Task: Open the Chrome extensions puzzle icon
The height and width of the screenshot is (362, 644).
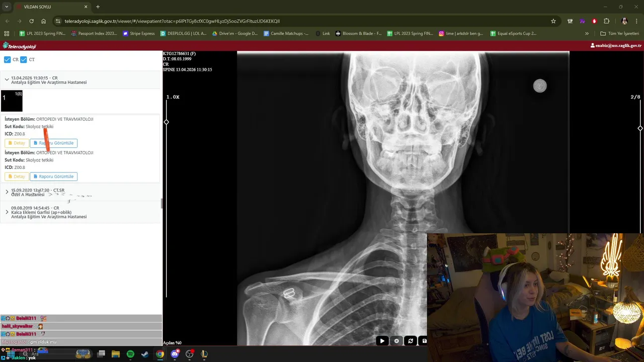Action: (x=606, y=21)
